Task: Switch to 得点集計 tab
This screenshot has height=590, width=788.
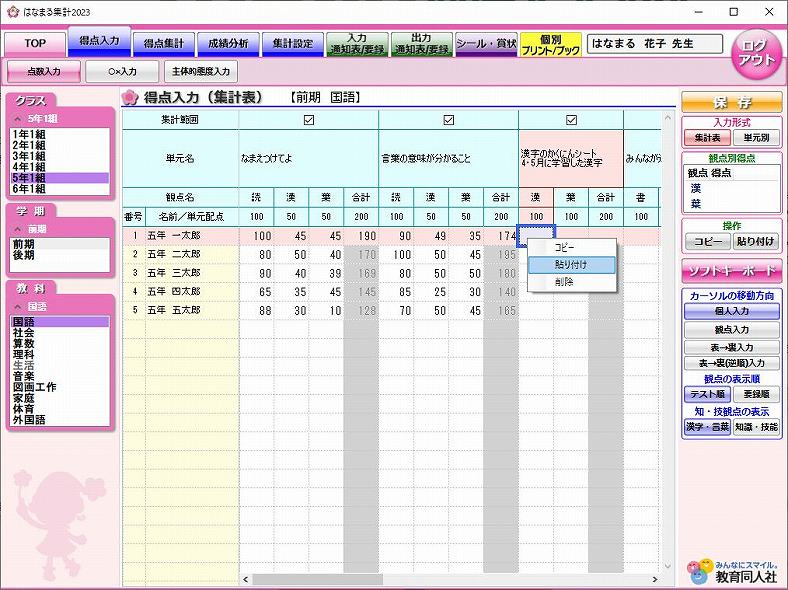Action: 164,44
